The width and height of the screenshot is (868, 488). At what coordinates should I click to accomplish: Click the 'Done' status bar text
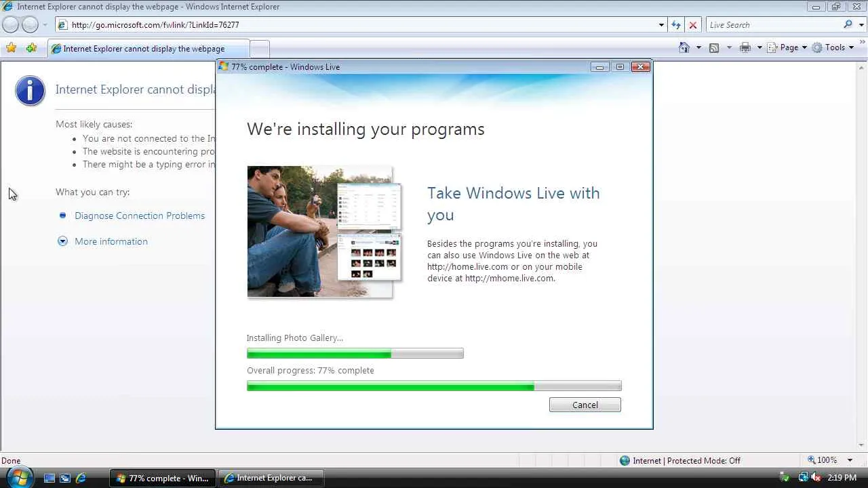pyautogui.click(x=11, y=461)
